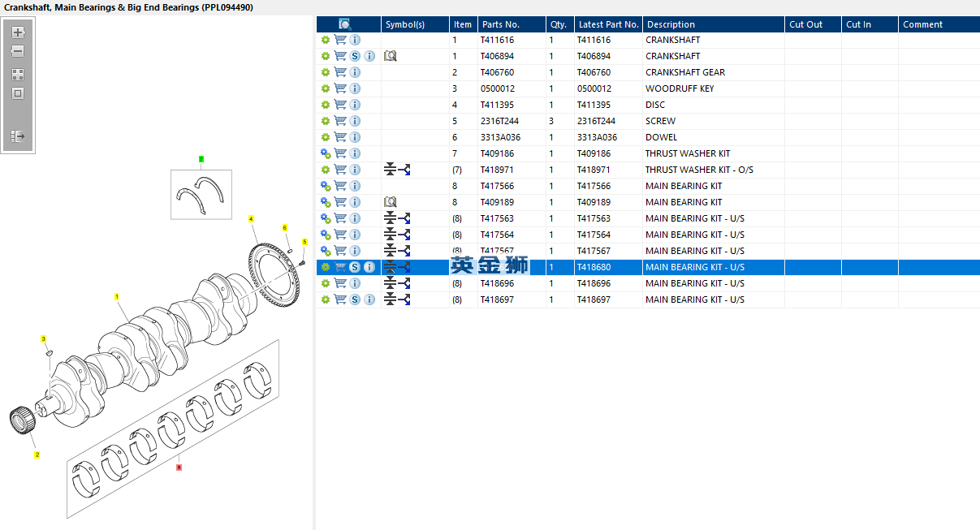This screenshot has width=980, height=530.
Task: Click the undersize symbol on T417563 row
Action: tap(397, 218)
